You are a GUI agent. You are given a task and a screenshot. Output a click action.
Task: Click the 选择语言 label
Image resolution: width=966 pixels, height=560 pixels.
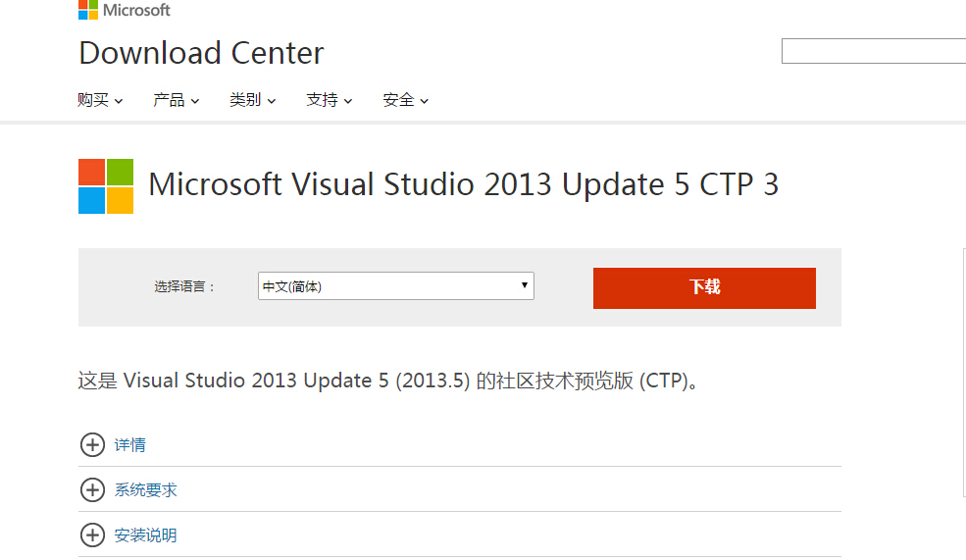click(x=184, y=287)
